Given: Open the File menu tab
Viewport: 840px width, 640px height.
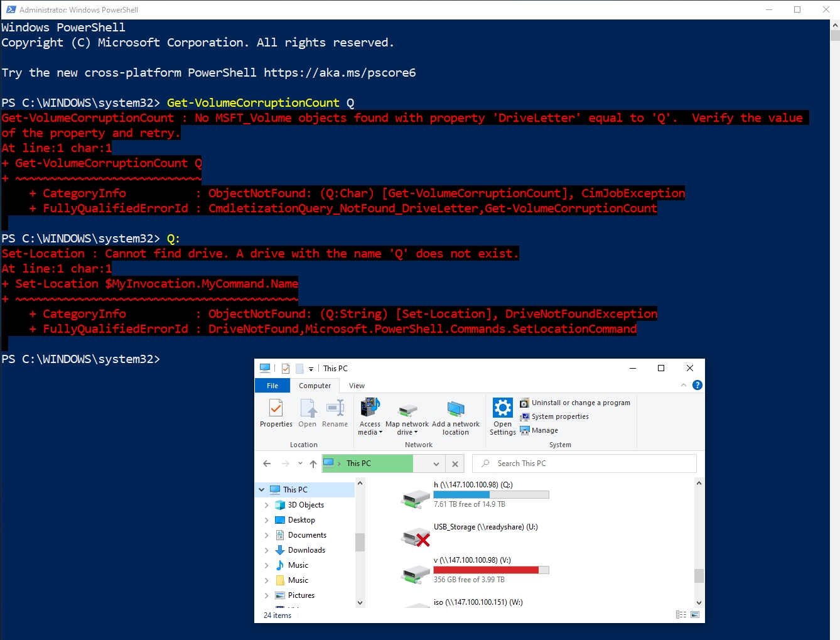Looking at the screenshot, I should click(272, 386).
